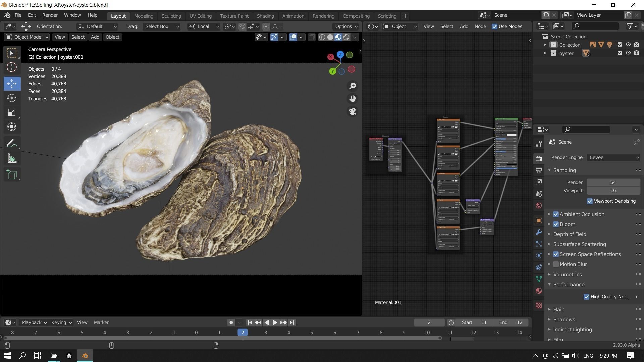Switch to the UV Editing workspace tab

(200, 16)
